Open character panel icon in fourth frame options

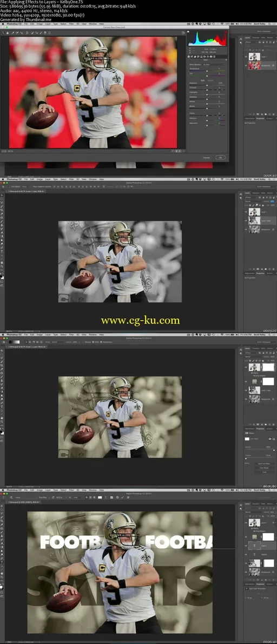pyautogui.click(x=112, y=497)
